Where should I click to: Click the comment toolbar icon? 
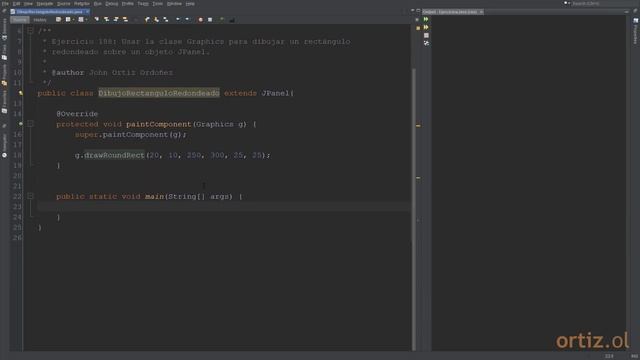(222, 19)
